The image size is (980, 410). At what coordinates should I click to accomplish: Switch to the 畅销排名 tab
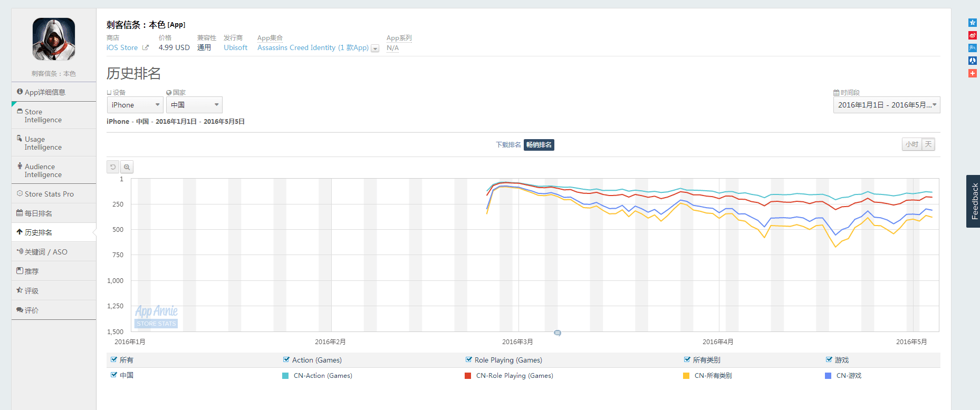coord(539,145)
